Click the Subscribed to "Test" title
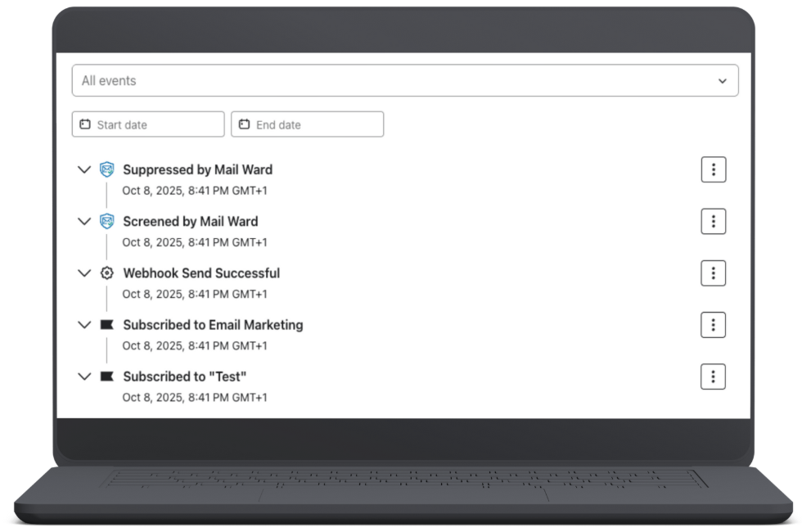The height and width of the screenshot is (532, 802). click(185, 376)
